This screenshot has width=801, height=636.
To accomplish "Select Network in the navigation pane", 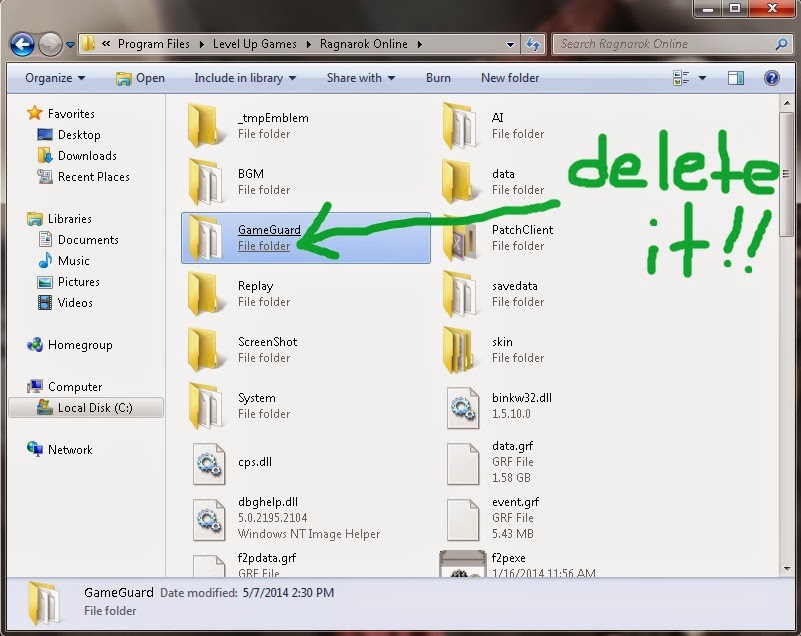I will click(x=59, y=450).
